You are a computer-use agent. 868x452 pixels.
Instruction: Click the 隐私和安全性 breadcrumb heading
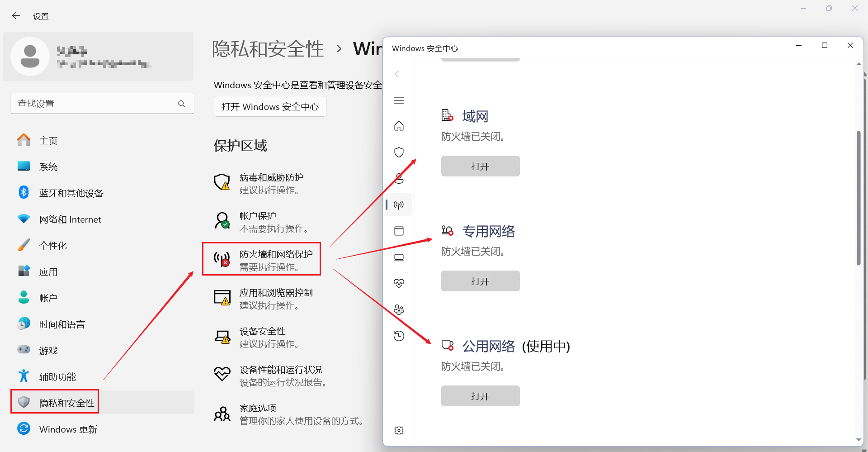point(268,48)
